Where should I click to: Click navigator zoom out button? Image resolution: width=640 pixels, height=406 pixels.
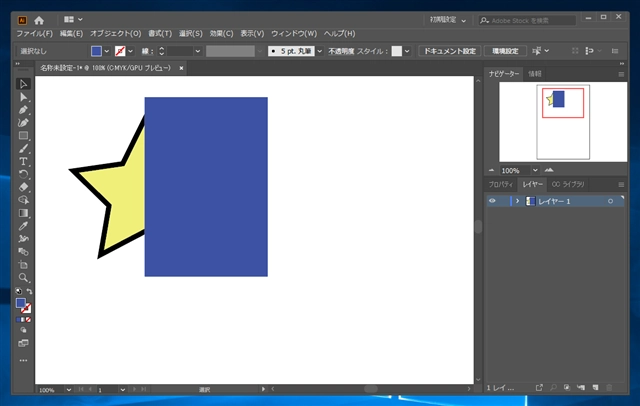coord(491,170)
